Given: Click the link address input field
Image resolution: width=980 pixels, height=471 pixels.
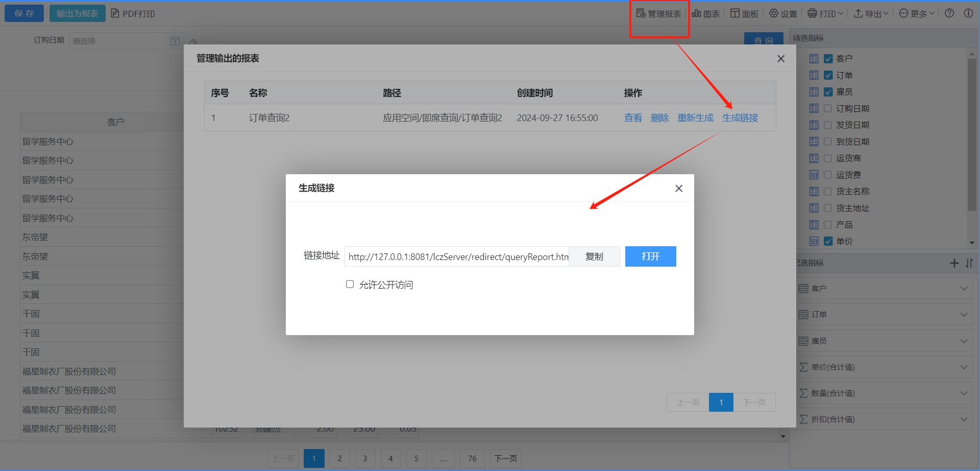Looking at the screenshot, I should [457, 256].
